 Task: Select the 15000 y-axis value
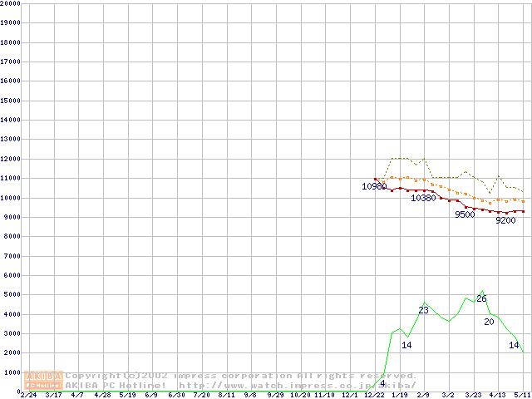11,101
